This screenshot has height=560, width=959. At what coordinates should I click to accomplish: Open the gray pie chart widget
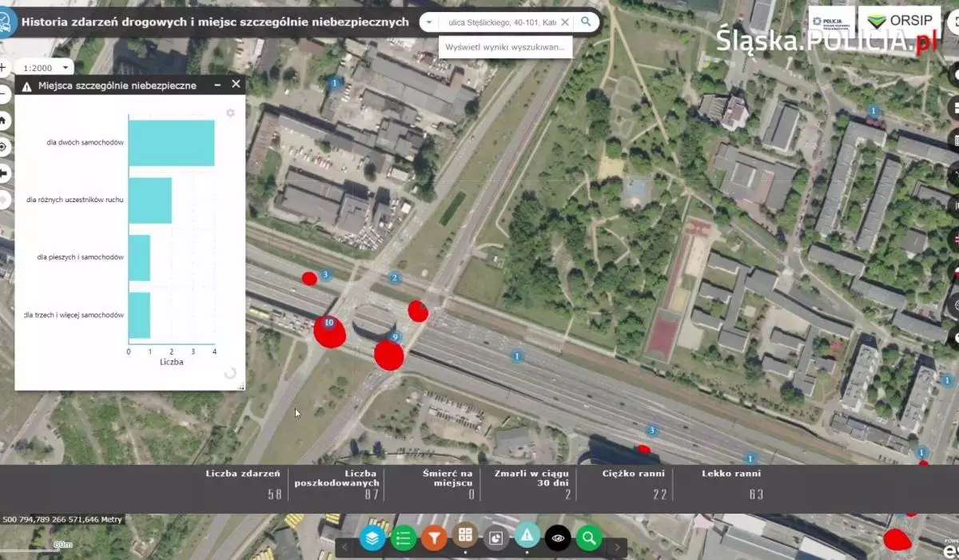coord(496,538)
